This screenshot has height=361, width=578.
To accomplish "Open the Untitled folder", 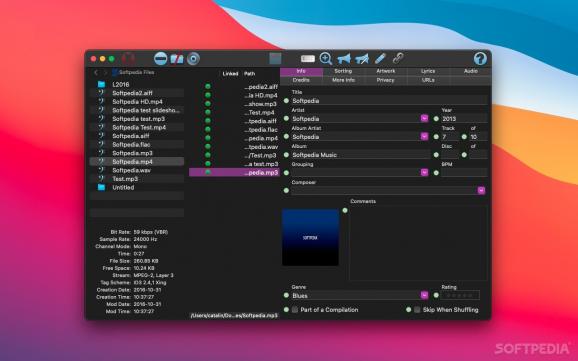I will coord(137,187).
